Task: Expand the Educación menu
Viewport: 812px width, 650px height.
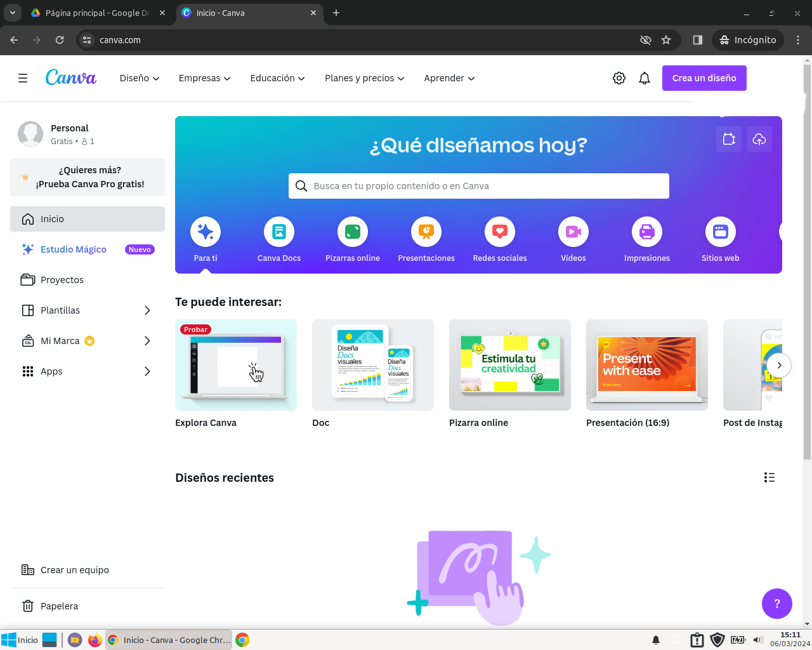Action: [x=277, y=78]
